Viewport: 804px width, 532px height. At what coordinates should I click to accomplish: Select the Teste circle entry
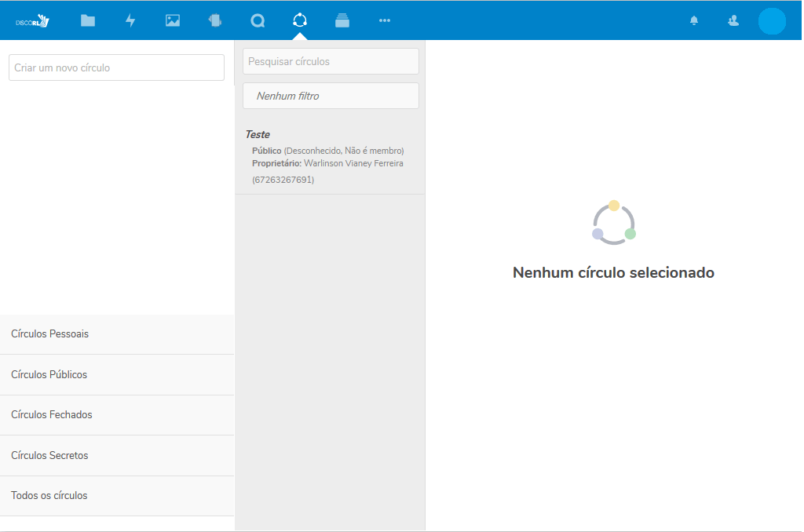[330, 156]
